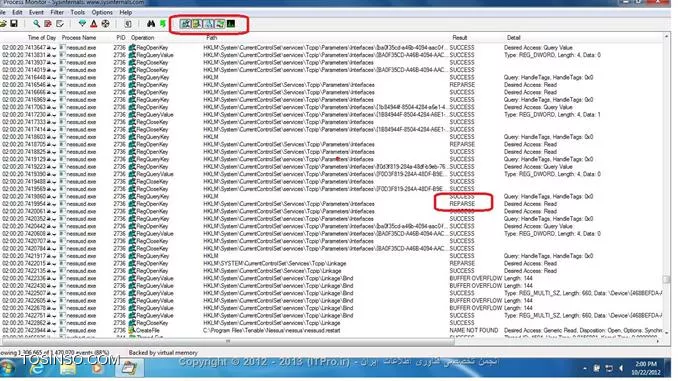Click the horizontal scrollbar right arrow
678x381 pixels.
pos(659,341)
